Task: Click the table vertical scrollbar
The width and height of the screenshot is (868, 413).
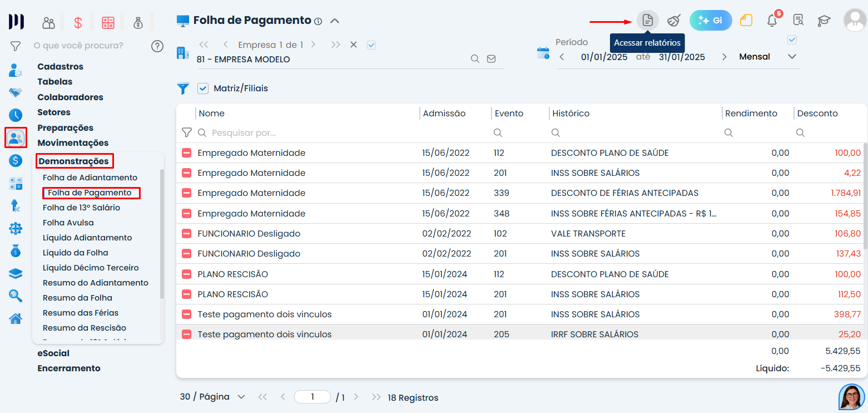Action: [865, 195]
